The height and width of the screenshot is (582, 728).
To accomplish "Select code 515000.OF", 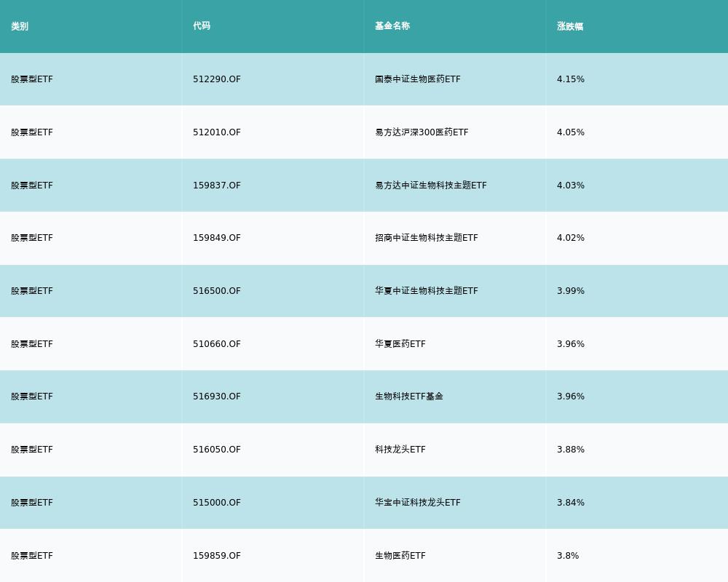I will click(x=217, y=503).
